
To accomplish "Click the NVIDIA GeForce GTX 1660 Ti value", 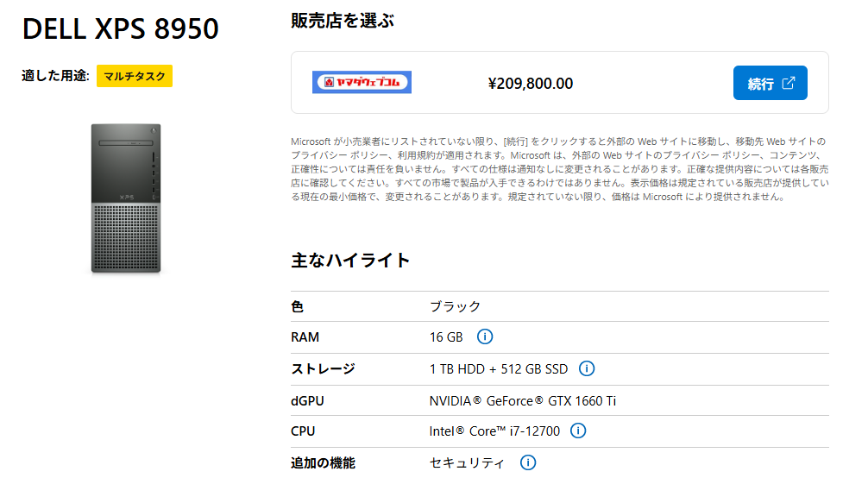I will (523, 400).
